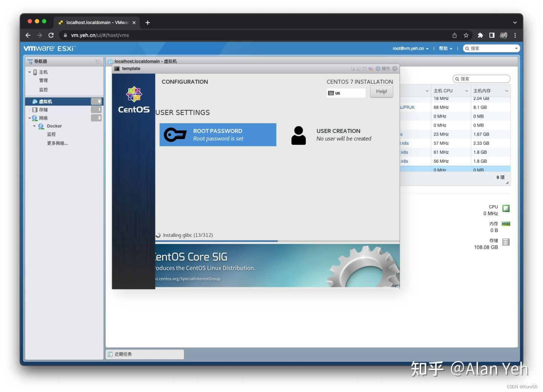Screen dimensions: 543x392
Task: Click the us keyboard layout indicator
Action: pyautogui.click(x=346, y=93)
